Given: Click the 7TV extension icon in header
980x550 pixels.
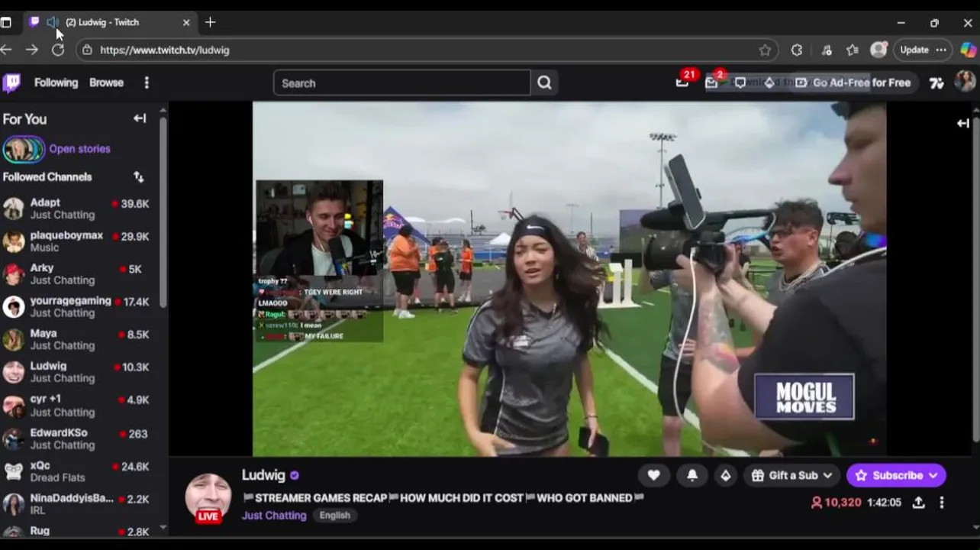Looking at the screenshot, I should (x=936, y=82).
